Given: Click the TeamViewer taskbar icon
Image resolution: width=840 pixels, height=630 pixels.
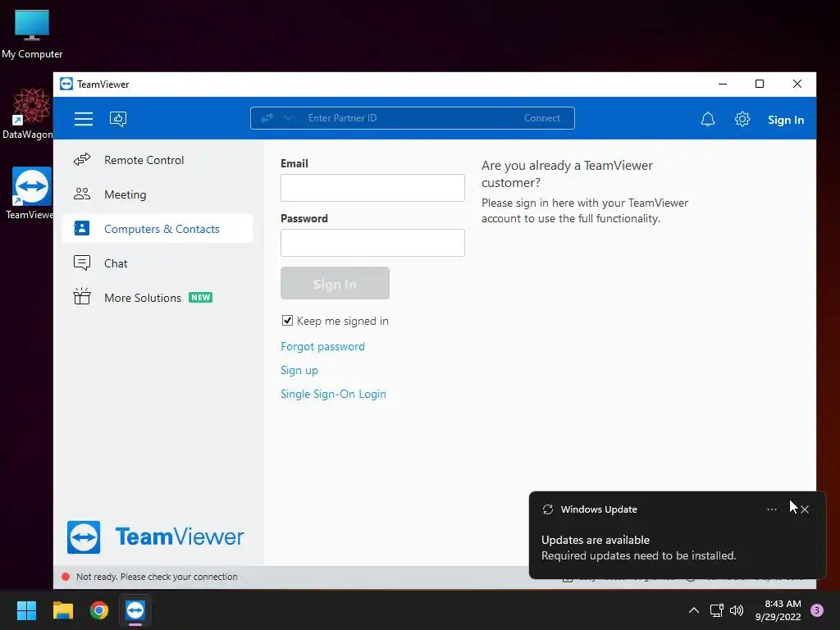Looking at the screenshot, I should tap(135, 610).
